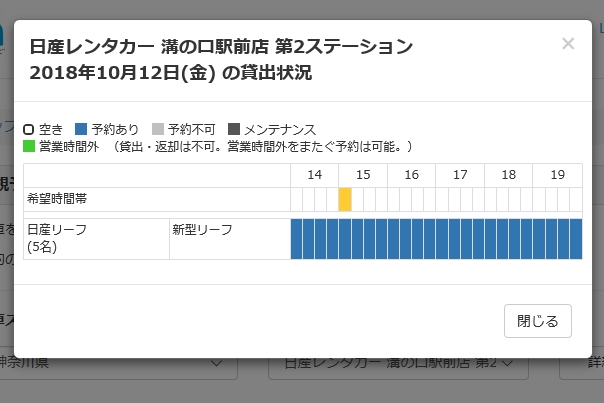The height and width of the screenshot is (403, 604).
Task: Open the 神奈川県 prefecture dropdown
Action: [x=120, y=364]
